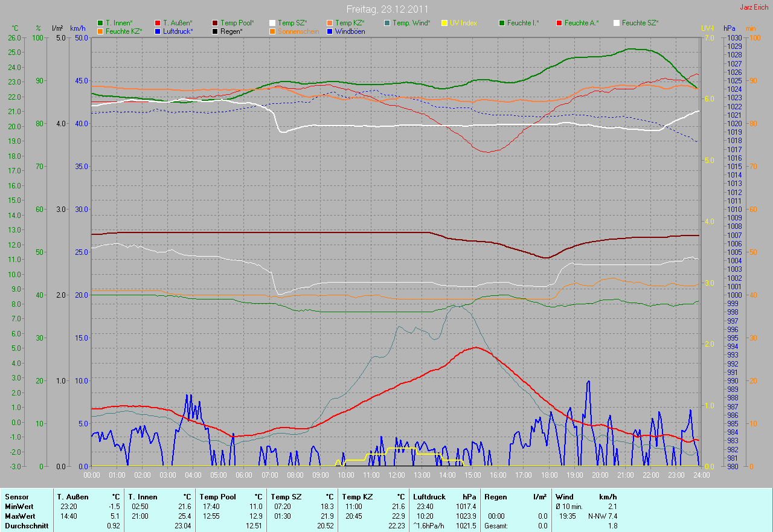
Task: Click the Feuchte SZ legend label
Action: [640, 23]
